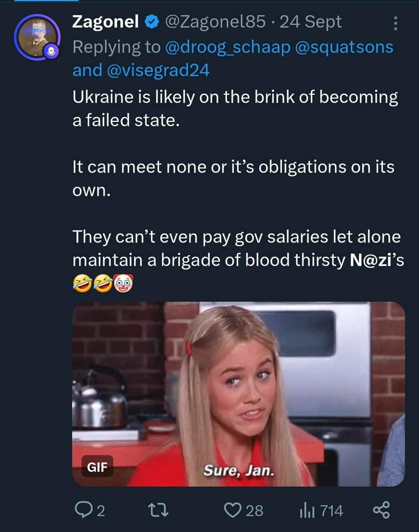Click the Zagonel display name

tap(105, 22)
